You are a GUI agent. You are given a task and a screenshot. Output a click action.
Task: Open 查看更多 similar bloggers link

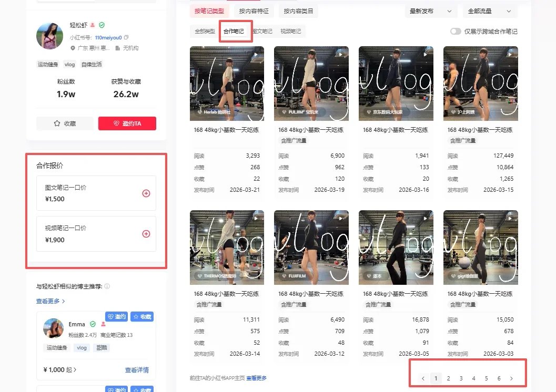[50, 301]
